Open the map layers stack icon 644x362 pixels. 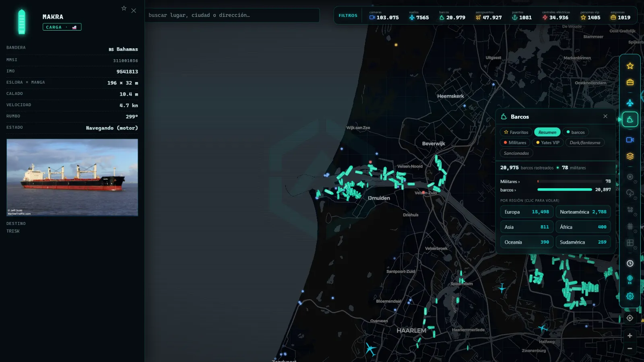pos(630,156)
